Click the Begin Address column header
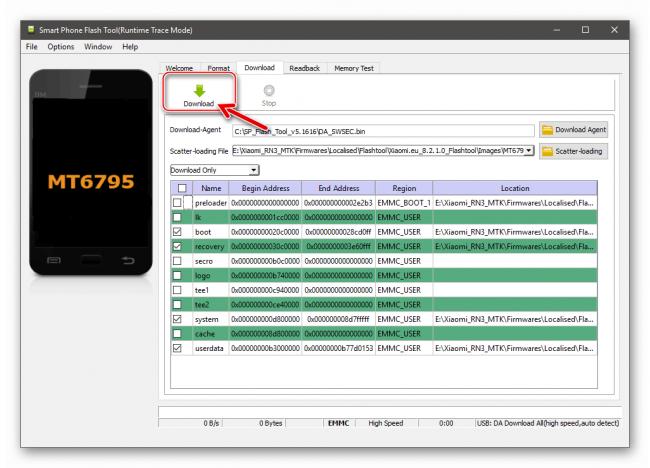 pos(265,188)
